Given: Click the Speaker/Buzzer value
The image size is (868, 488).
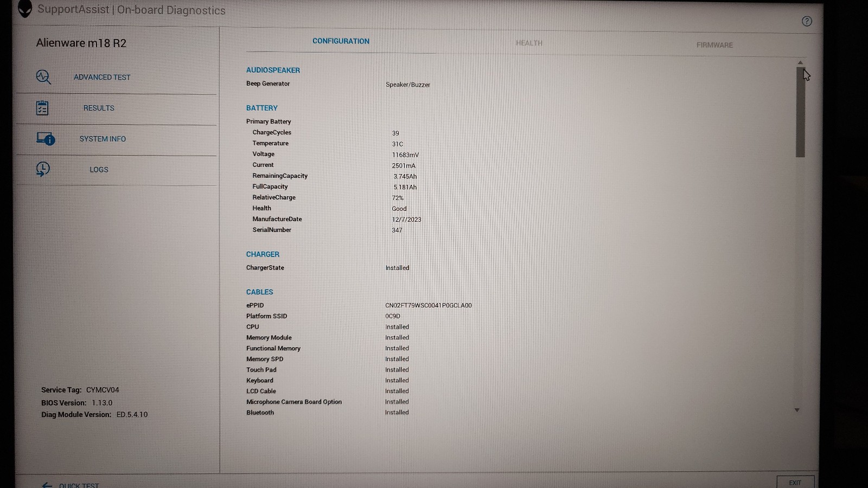Looking at the screenshot, I should point(408,85).
